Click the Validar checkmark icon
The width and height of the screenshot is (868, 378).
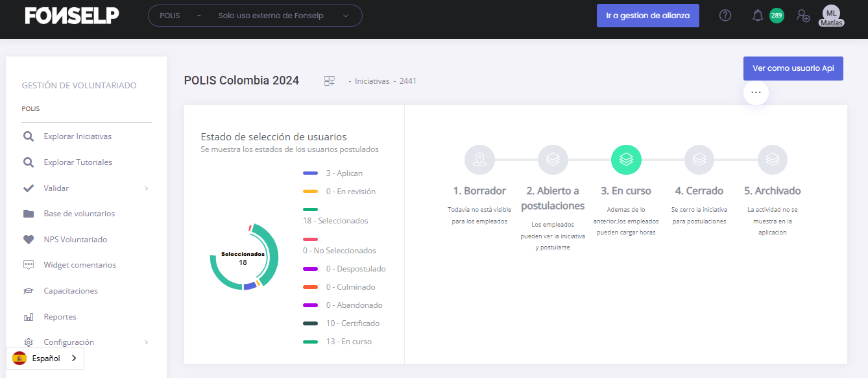(x=29, y=188)
